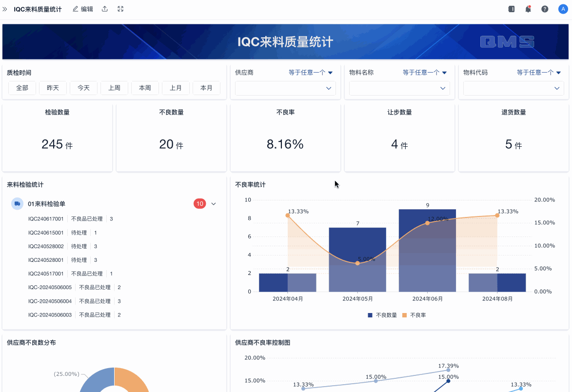Open 物料代码 condition dropdown 等于任意一个

pyautogui.click(x=539, y=73)
